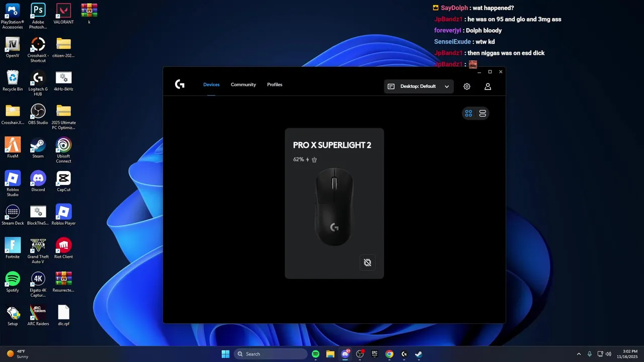Select the ARC Raiders desktop icon
644x362 pixels.
[x=38, y=316]
